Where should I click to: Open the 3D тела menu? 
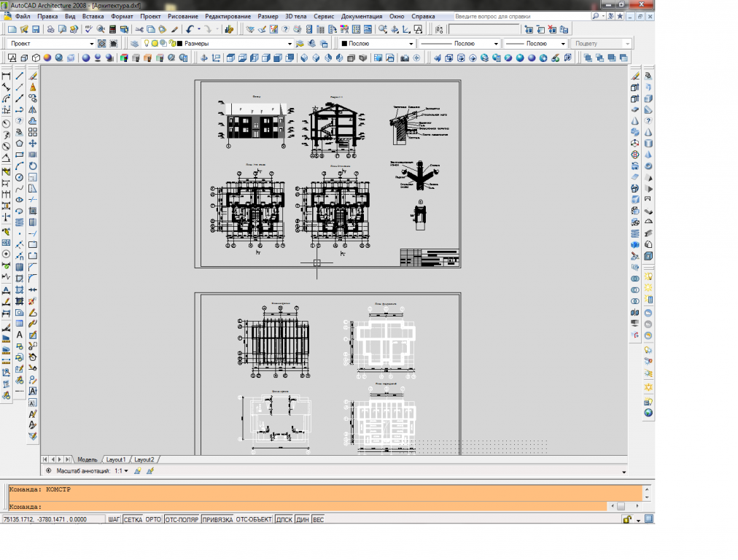(295, 16)
